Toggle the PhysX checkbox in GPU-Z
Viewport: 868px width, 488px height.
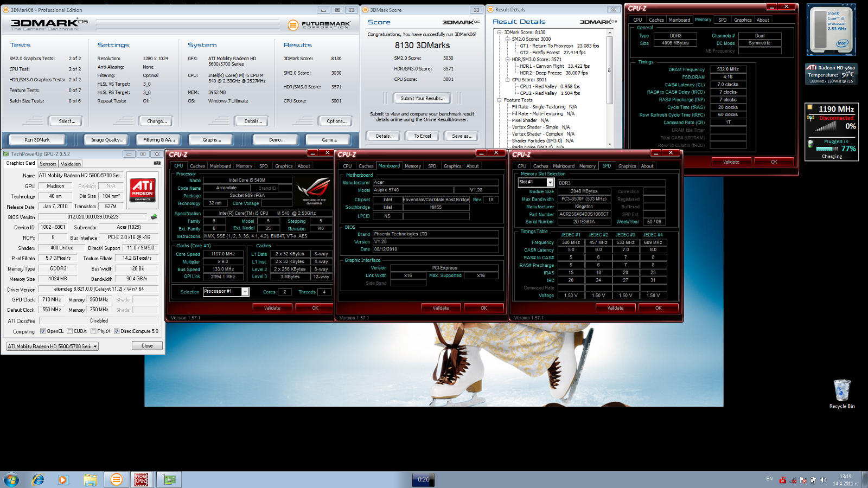click(93, 331)
